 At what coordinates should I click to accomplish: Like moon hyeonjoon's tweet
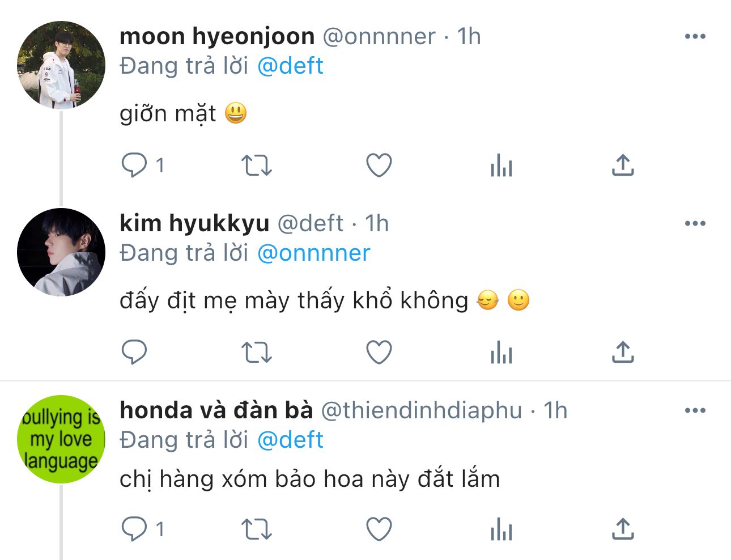point(379,166)
